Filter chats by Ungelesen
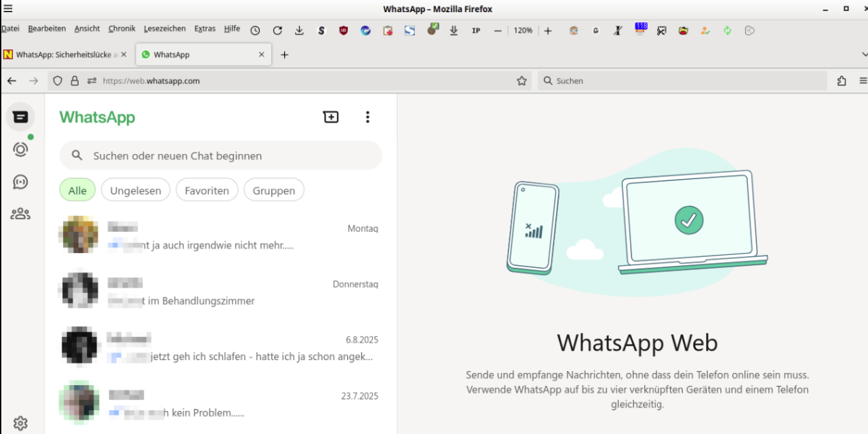Screen dimensions: 868x434 tap(136, 191)
